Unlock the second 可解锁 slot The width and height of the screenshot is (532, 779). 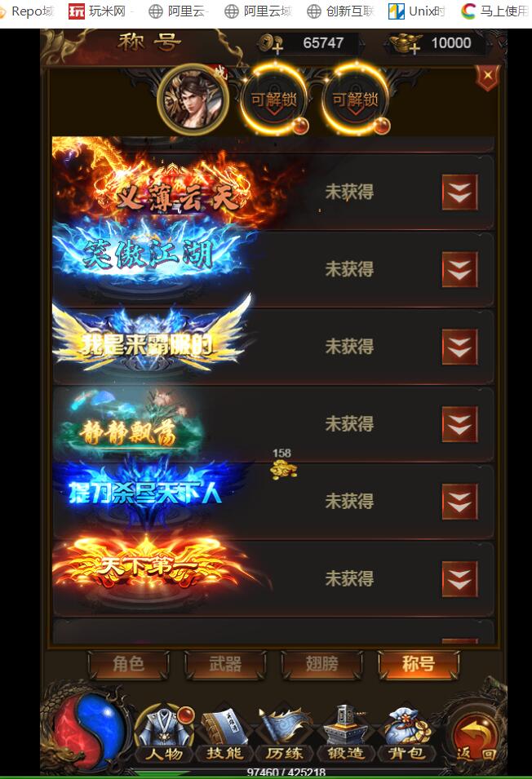[x=355, y=100]
